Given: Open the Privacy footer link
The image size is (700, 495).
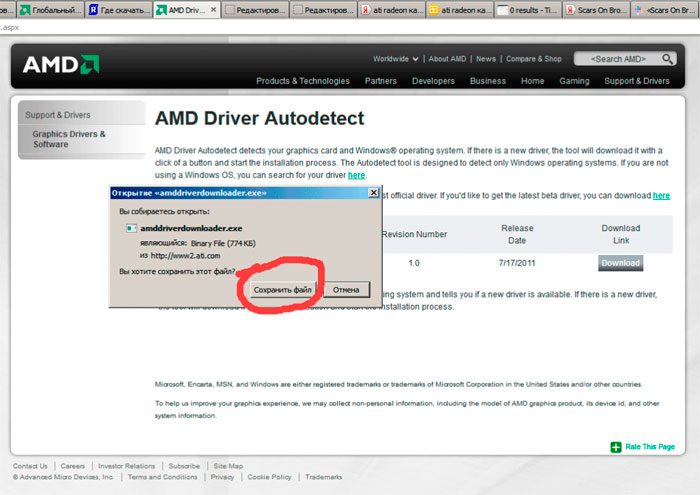Looking at the screenshot, I should click(x=222, y=477).
